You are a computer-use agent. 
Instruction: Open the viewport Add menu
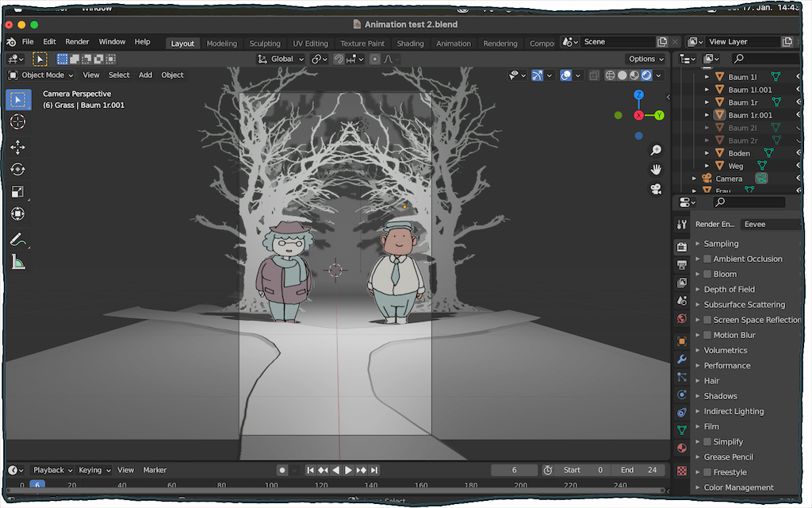point(146,75)
